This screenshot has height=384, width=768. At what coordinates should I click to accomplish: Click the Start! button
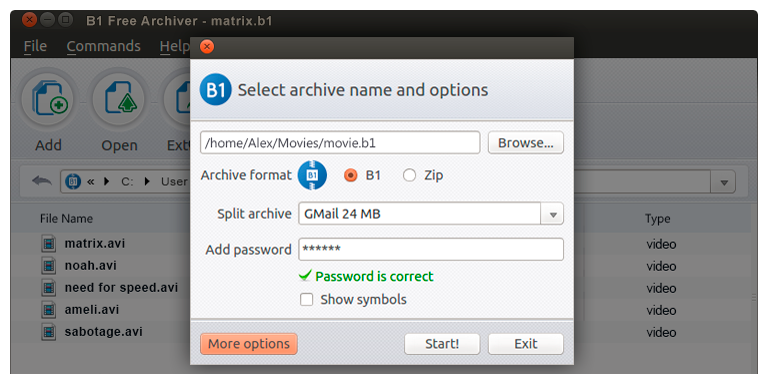click(442, 344)
